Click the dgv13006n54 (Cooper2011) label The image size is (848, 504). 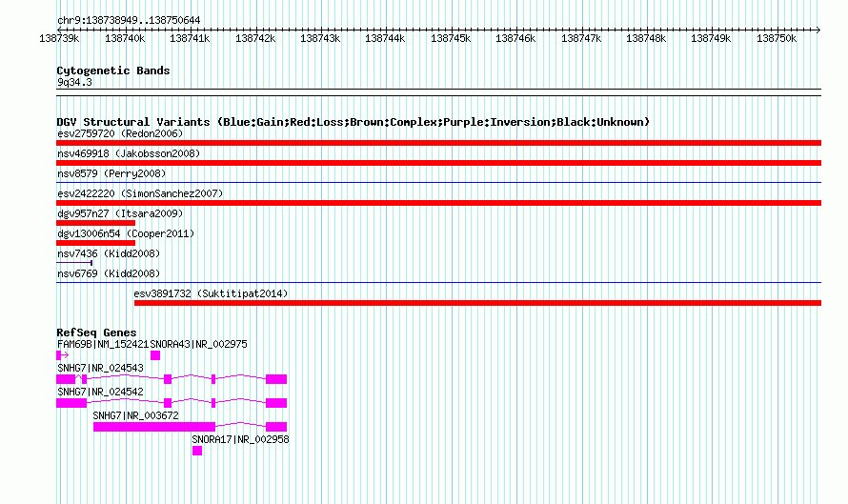pyautogui.click(x=126, y=233)
